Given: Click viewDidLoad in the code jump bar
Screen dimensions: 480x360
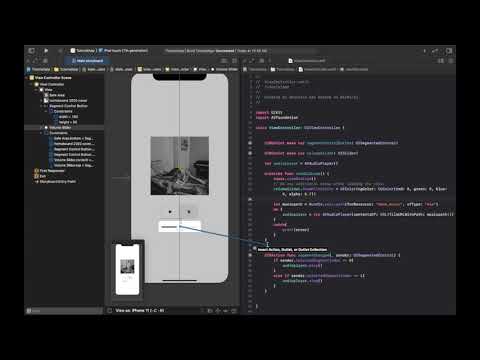Looking at the screenshot, I should (x=354, y=69).
